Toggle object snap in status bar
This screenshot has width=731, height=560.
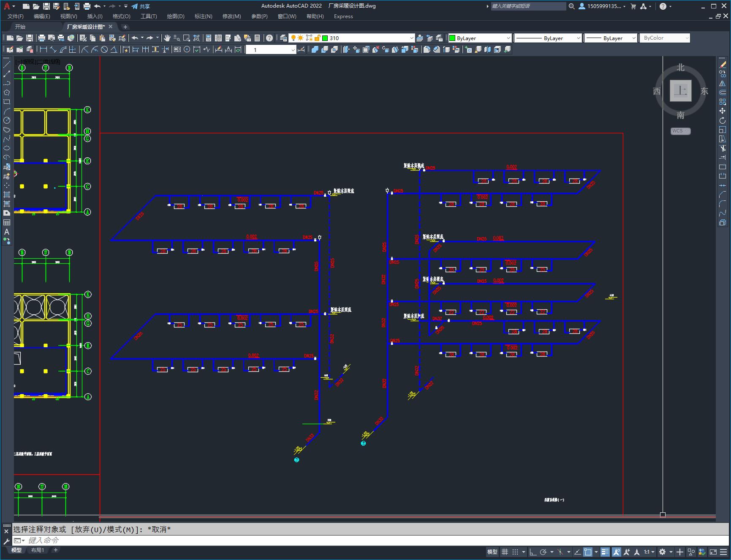pos(588,552)
